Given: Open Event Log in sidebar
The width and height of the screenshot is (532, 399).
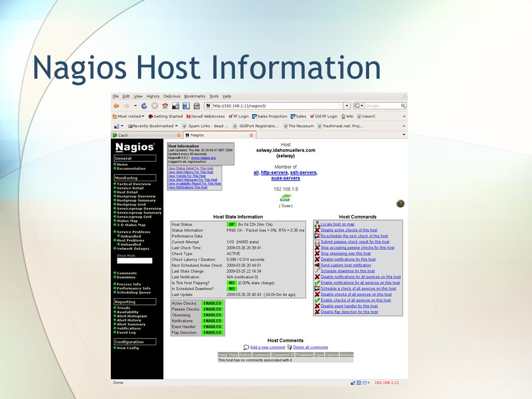Looking at the screenshot, I should click(126, 332).
